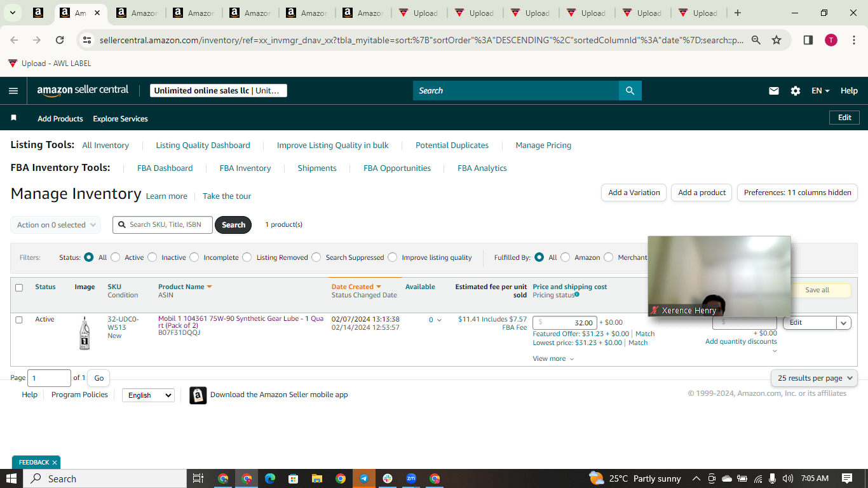This screenshot has height=488, width=868.
Task: Open Zoom from the taskbar
Action: [x=411, y=478]
